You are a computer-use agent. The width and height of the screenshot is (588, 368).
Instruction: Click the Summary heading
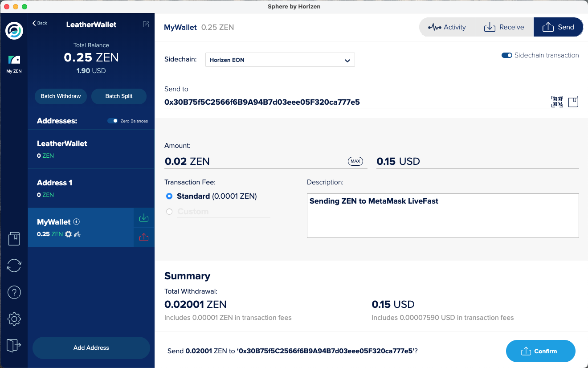coord(187,276)
